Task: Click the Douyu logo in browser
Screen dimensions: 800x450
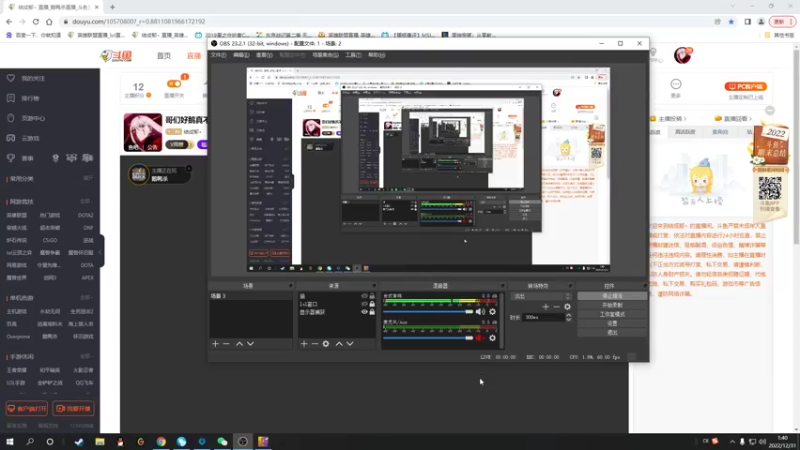Action: tap(116, 56)
